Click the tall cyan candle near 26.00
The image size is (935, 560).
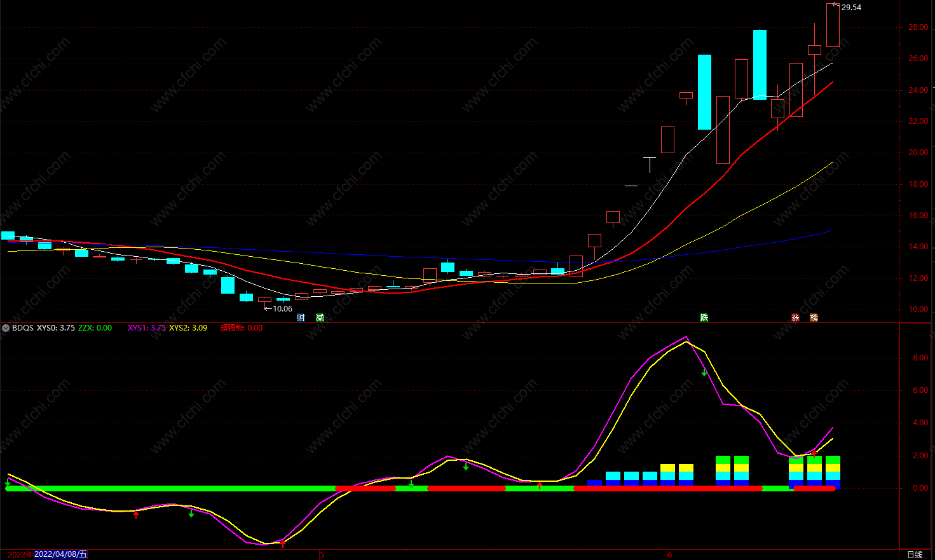pyautogui.click(x=704, y=92)
